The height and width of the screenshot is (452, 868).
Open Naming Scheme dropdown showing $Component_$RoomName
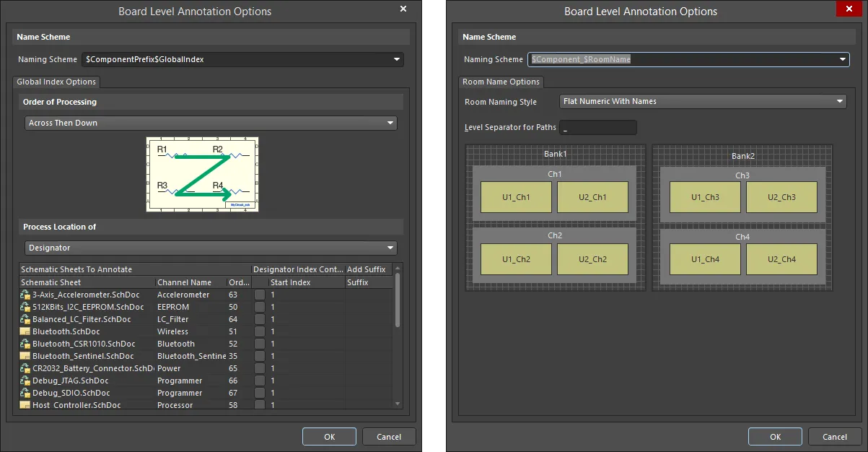tap(688, 59)
